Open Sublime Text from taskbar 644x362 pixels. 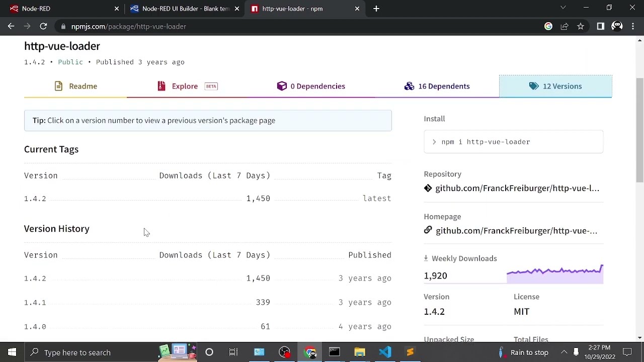410,352
